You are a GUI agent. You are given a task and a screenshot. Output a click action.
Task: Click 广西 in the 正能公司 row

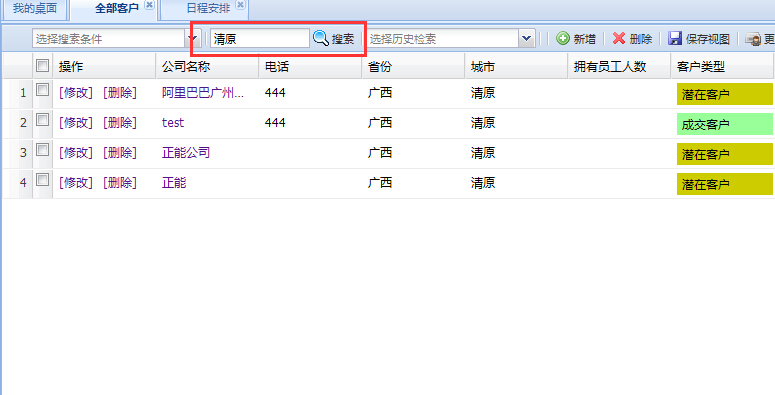(x=380, y=153)
